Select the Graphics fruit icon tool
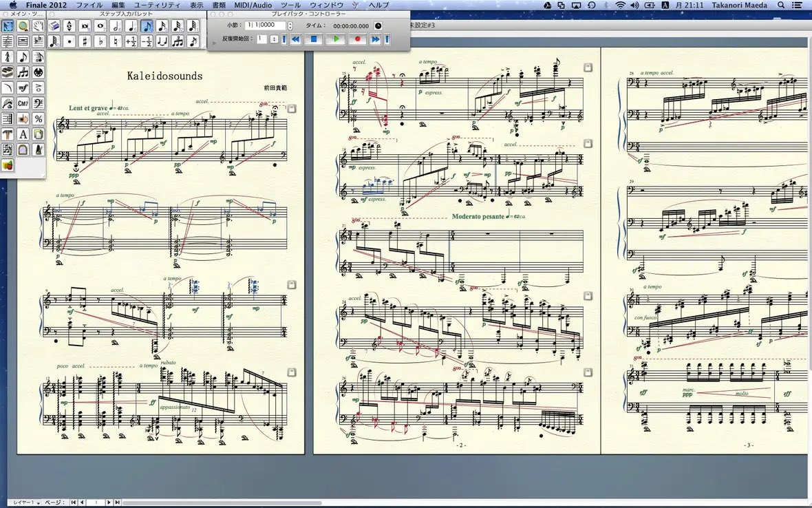 (x=8, y=165)
